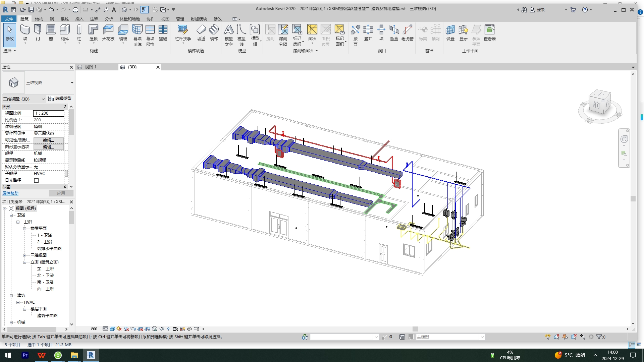Select the 老虎窗 (Dormer) tool
The image size is (644, 362).
coord(407,33)
